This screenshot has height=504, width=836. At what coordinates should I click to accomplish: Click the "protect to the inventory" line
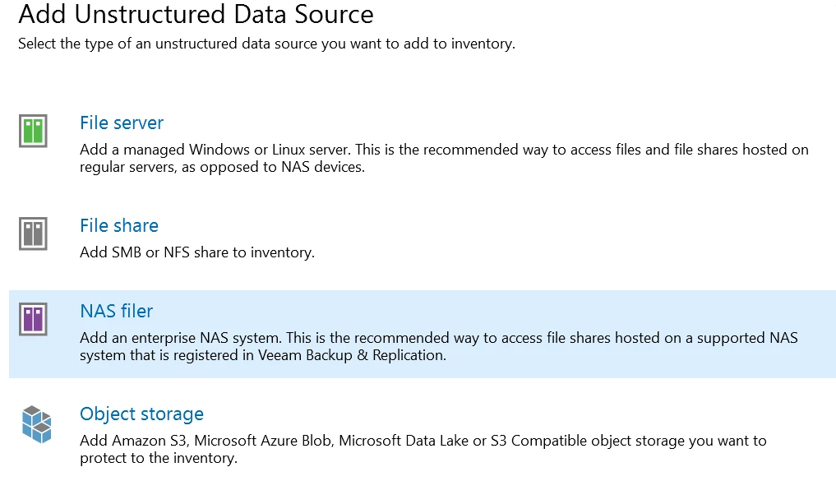click(158, 458)
